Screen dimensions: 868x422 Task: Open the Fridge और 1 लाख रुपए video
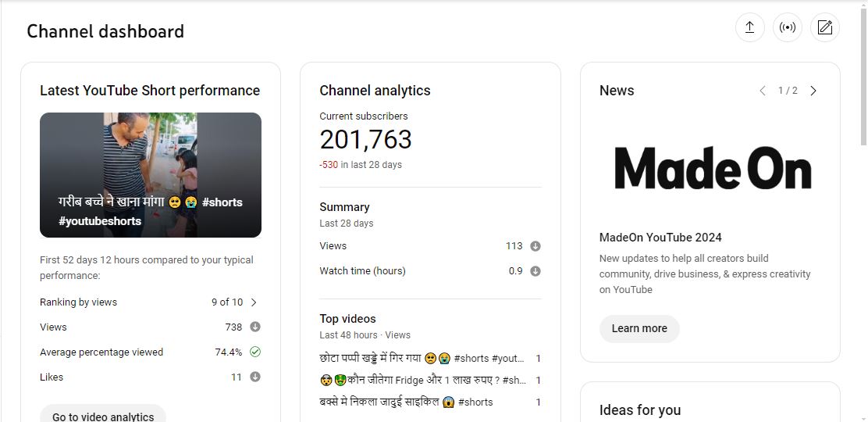tap(422, 381)
